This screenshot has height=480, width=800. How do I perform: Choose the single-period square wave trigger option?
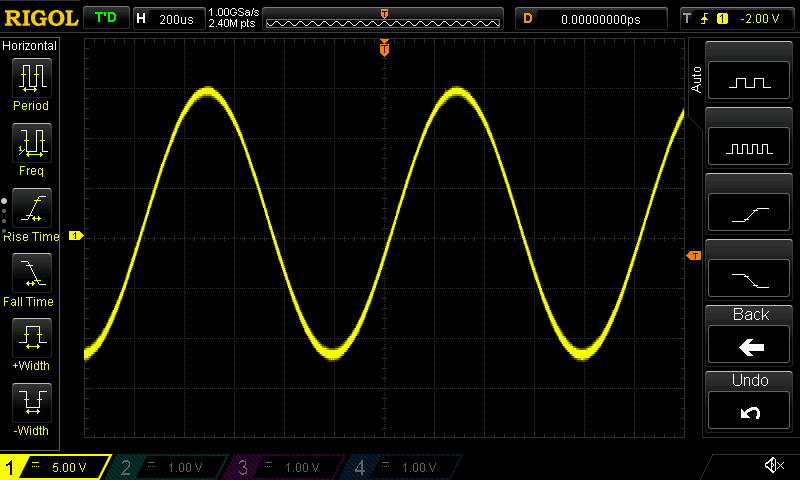749,80
